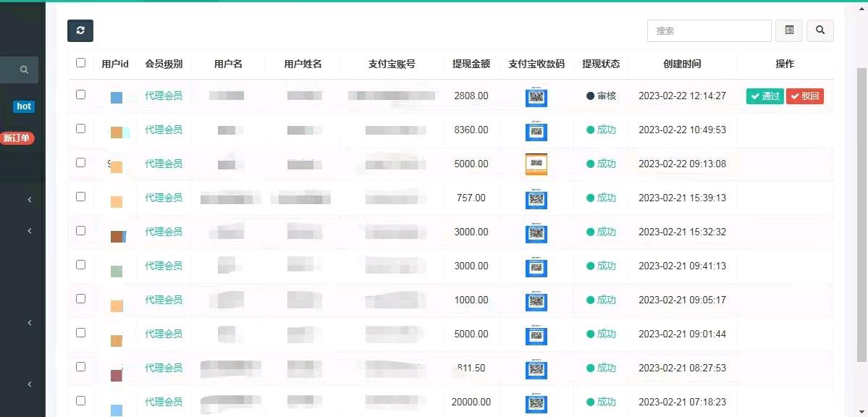Open the QR code for the 20000.00 withdrawal
868x417 pixels.
point(536,403)
